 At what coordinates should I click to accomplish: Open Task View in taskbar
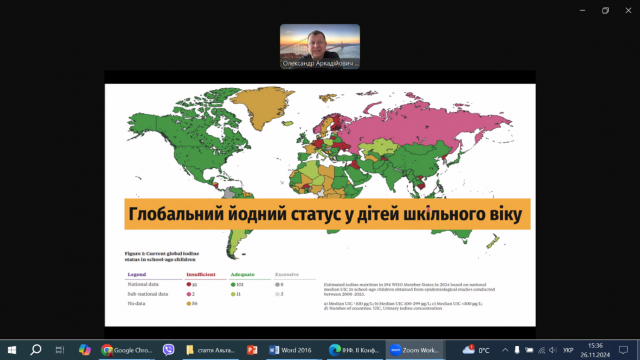(60, 350)
